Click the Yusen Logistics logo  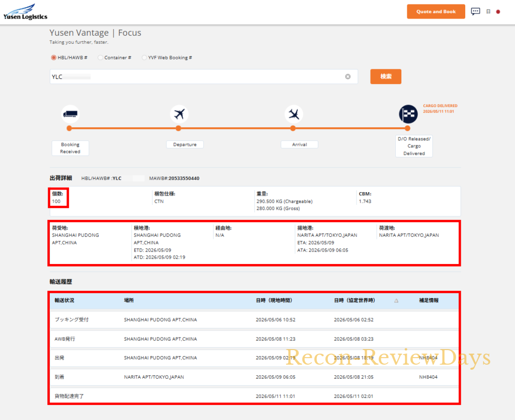click(x=25, y=12)
